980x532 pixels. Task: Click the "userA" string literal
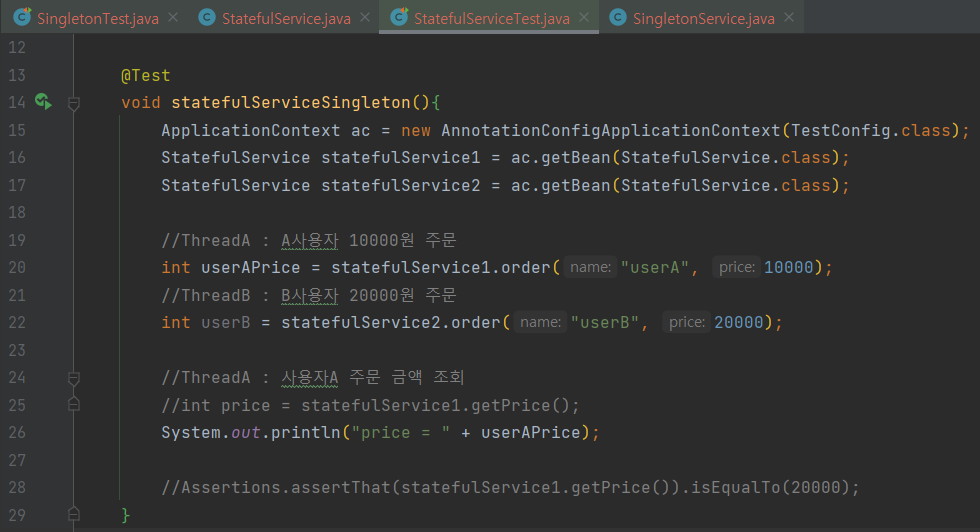(655, 268)
